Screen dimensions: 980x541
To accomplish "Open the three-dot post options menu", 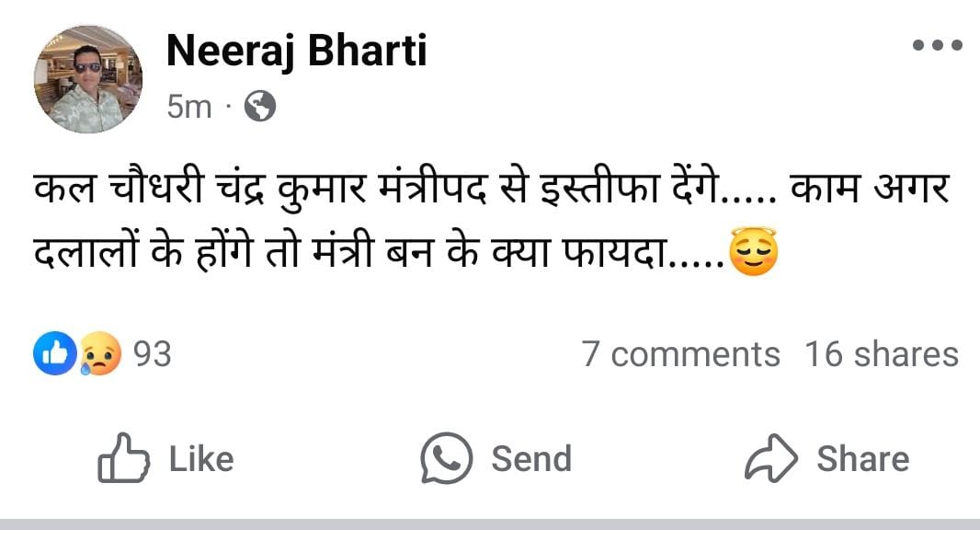I will coord(937,45).
